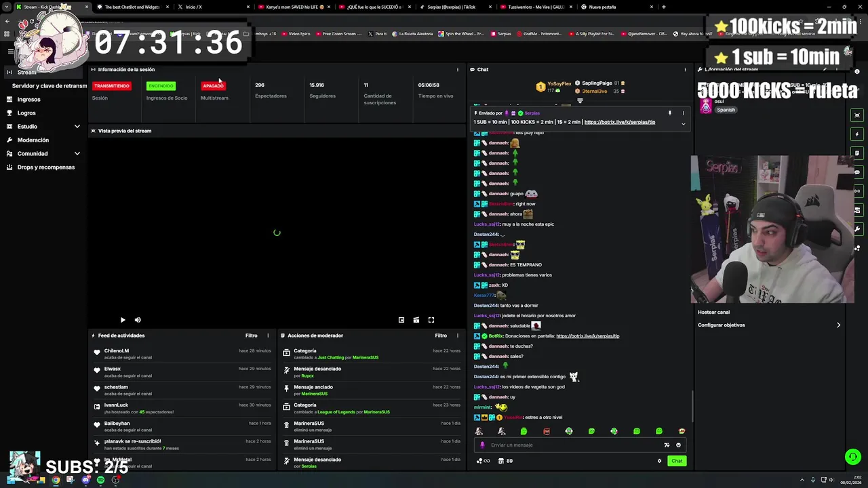Switch to the Kanye's mom SAVED his LIFE tab
The image size is (868, 488).
[x=292, y=7]
